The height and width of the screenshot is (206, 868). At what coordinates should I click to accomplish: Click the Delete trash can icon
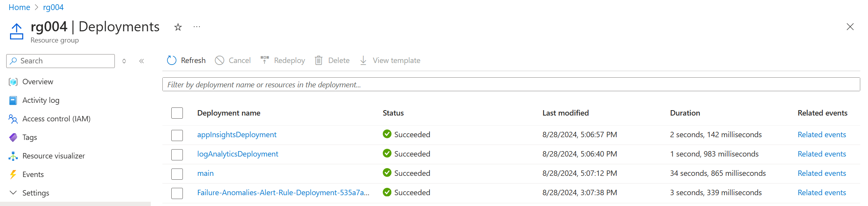tap(319, 60)
